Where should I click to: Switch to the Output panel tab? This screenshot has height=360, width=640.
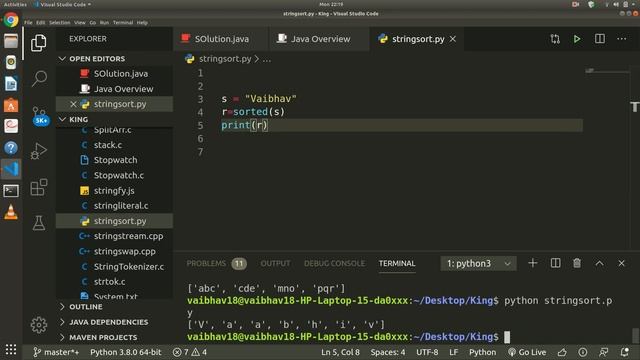coord(276,263)
